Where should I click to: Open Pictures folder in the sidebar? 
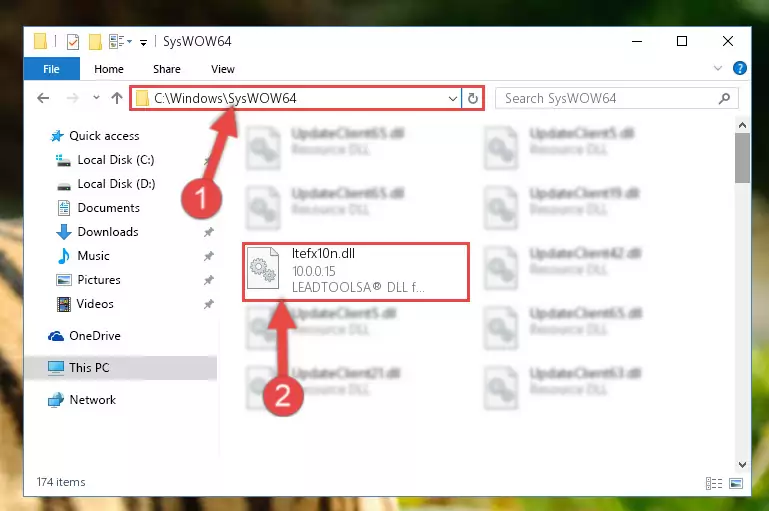(x=99, y=280)
